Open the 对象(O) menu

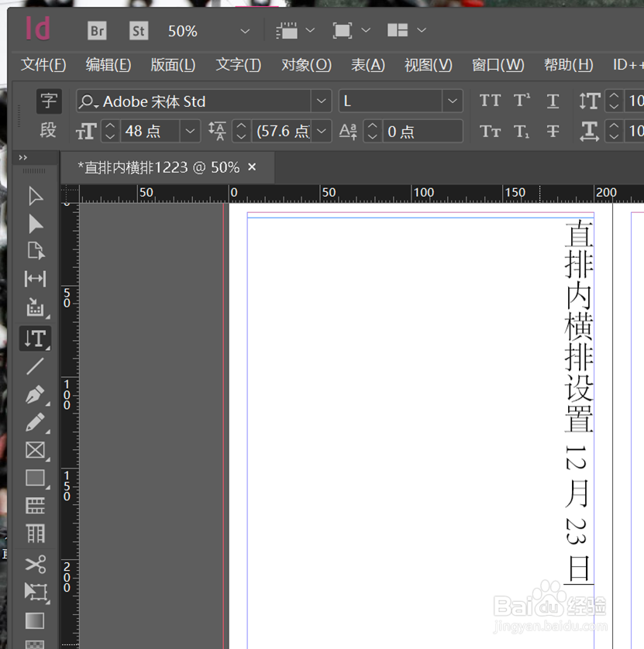306,65
